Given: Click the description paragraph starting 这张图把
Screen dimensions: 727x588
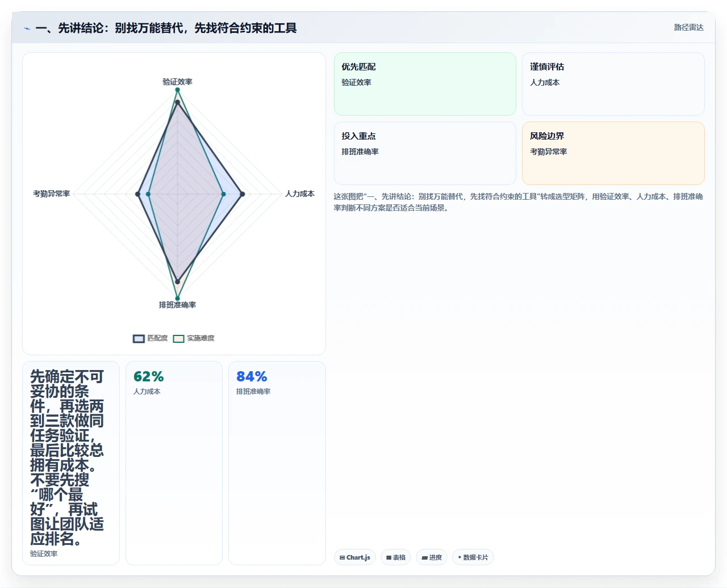Looking at the screenshot, I should point(519,202).
